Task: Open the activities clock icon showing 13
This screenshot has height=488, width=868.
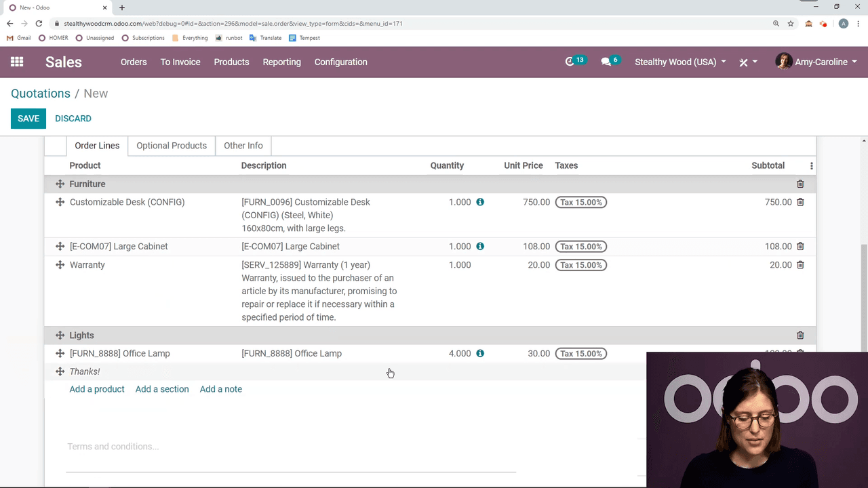Action: pyautogui.click(x=570, y=62)
